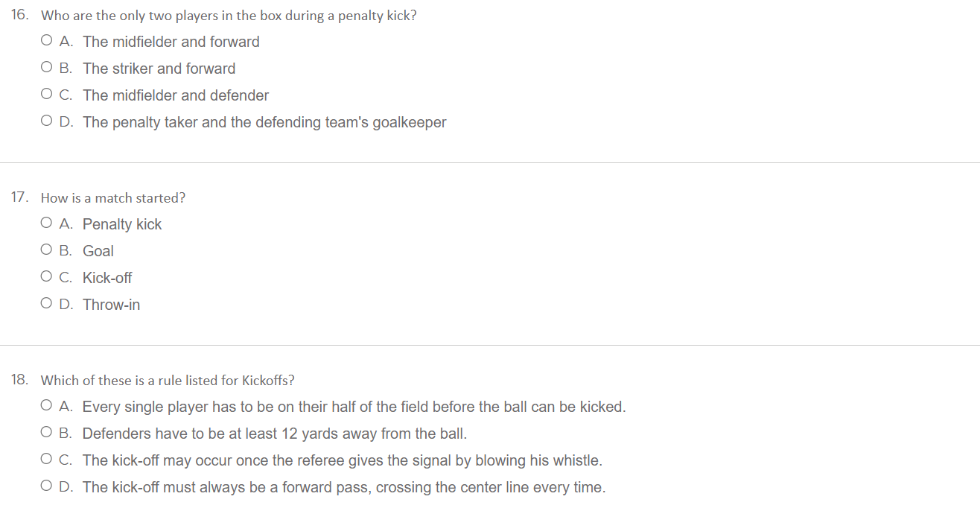Choose 'Goal' answer for question 17

(48, 251)
